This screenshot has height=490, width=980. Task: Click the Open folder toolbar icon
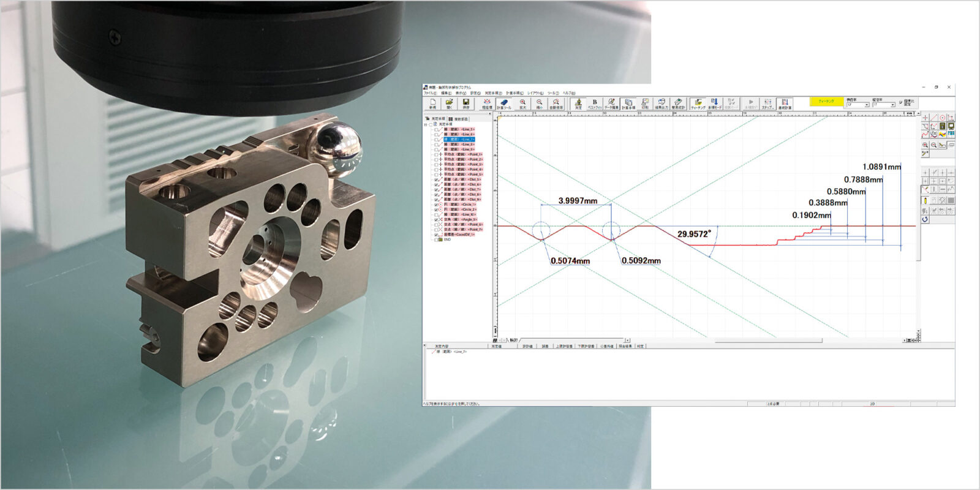tap(449, 104)
